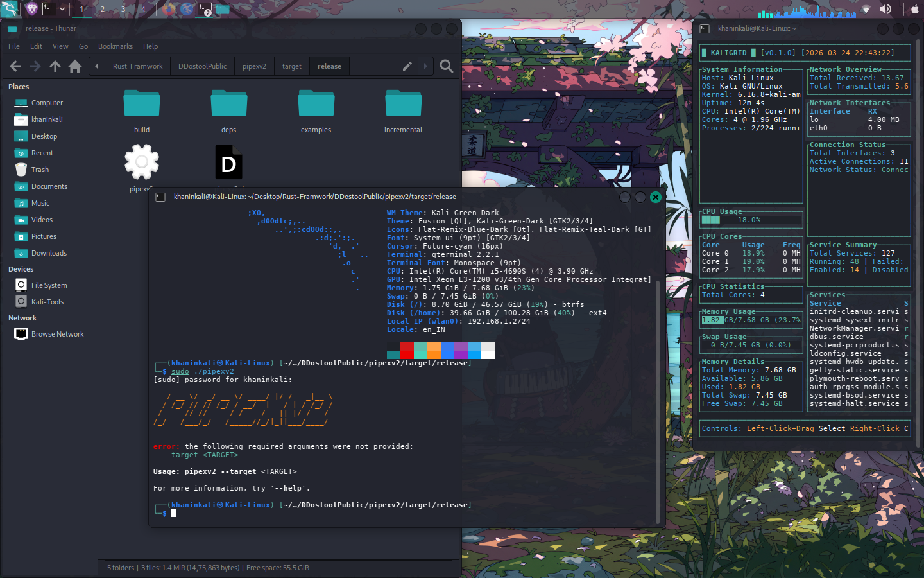
Task: Expand terminal launcher dropdown arrow
Action: (x=63, y=9)
